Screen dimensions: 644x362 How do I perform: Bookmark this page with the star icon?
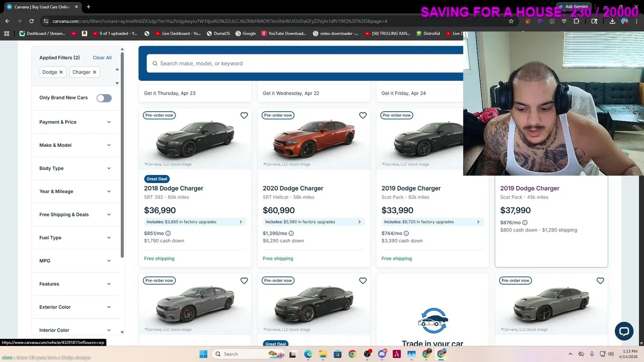click(x=511, y=21)
